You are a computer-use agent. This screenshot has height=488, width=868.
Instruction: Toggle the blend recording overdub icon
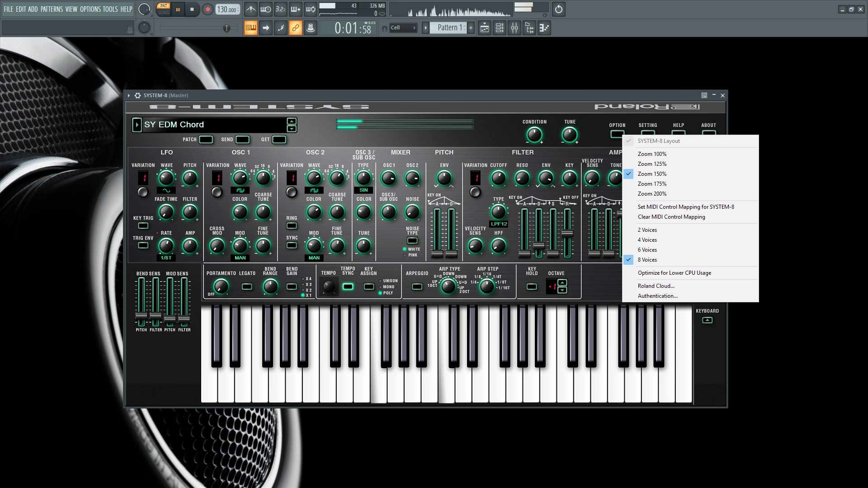click(296, 9)
